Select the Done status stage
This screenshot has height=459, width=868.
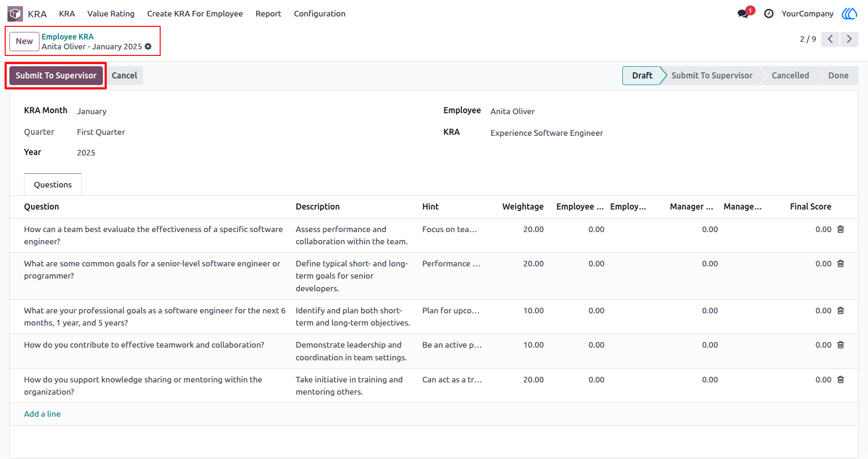[x=838, y=76]
